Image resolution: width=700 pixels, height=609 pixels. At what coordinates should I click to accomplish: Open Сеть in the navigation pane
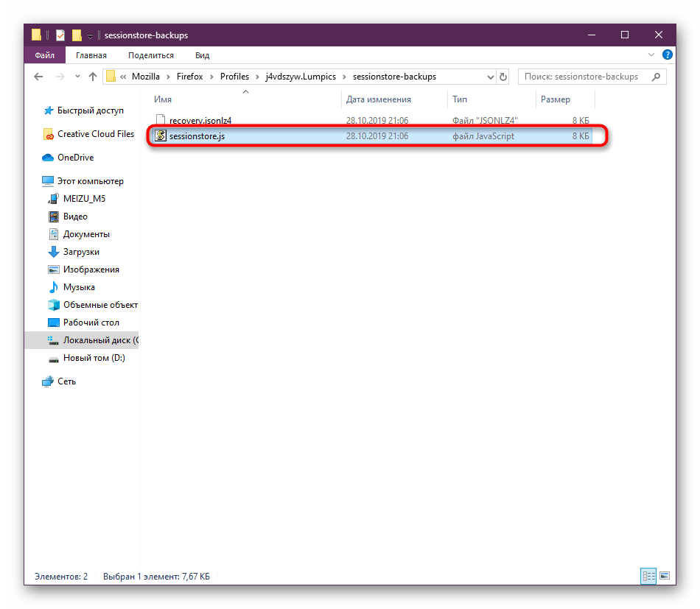pos(66,381)
